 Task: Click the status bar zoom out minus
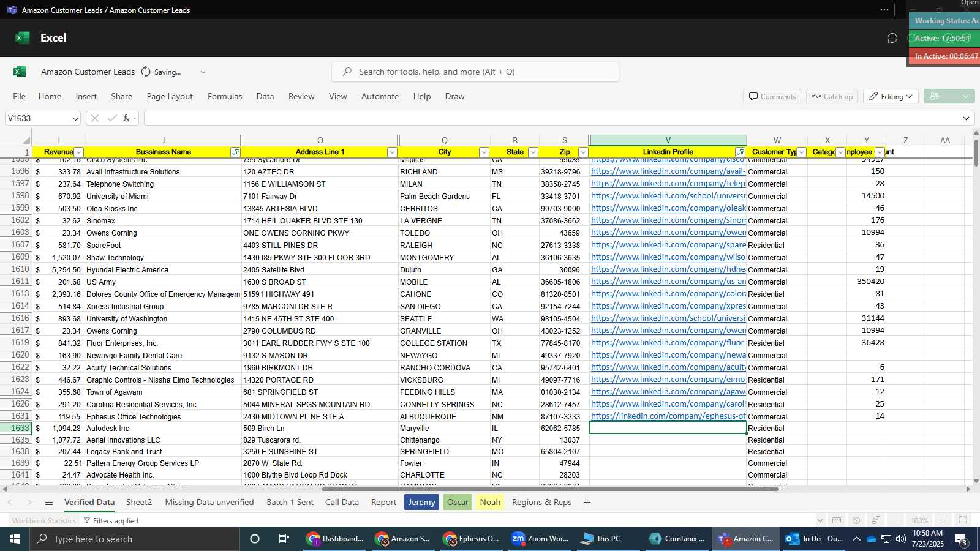click(895, 520)
